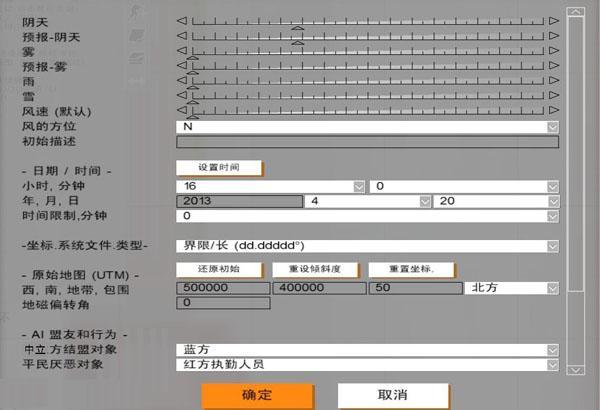Click the 重设倾斜度 button
Image resolution: width=600 pixels, height=410 pixels.
315,269
